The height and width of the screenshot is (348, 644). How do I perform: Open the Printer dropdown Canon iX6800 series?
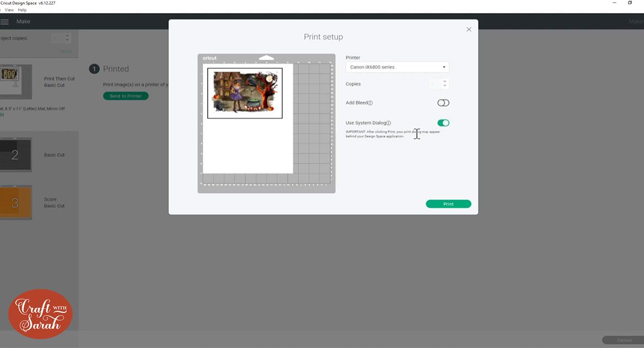397,67
